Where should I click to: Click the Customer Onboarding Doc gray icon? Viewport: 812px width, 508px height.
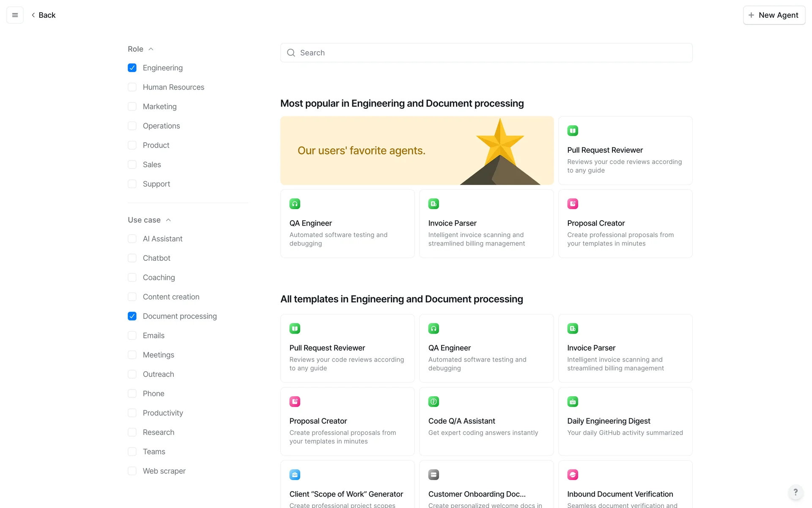click(433, 475)
